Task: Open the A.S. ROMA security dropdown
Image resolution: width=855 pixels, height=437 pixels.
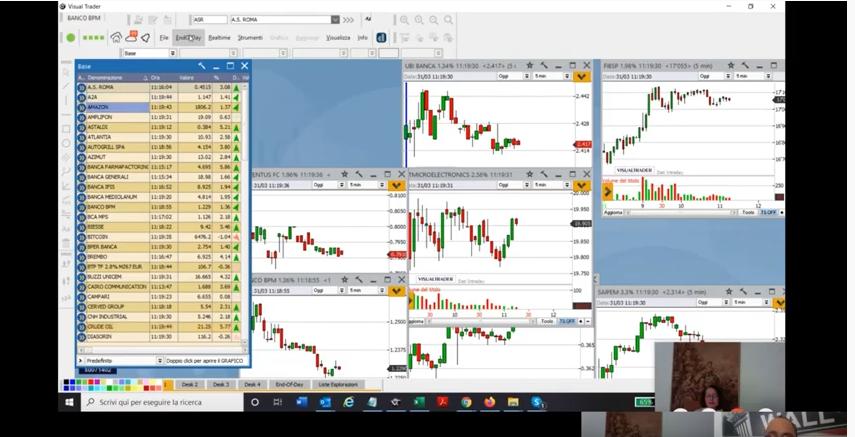Action: (x=335, y=20)
